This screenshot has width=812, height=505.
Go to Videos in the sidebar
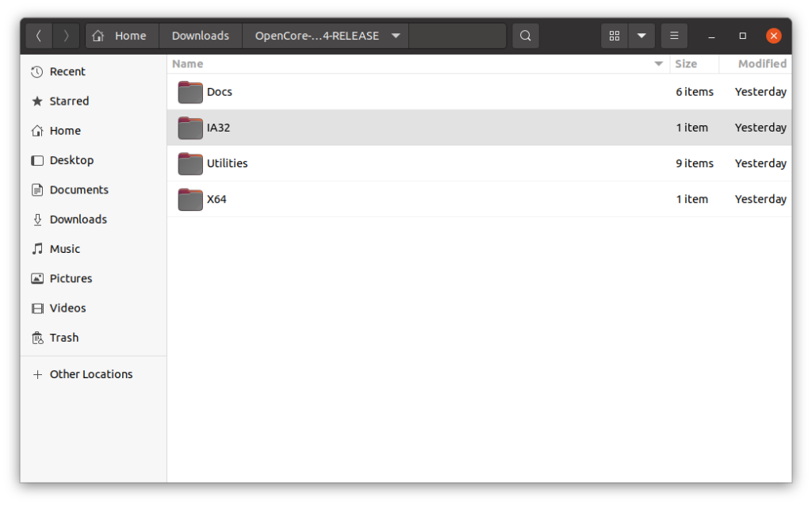(94, 308)
